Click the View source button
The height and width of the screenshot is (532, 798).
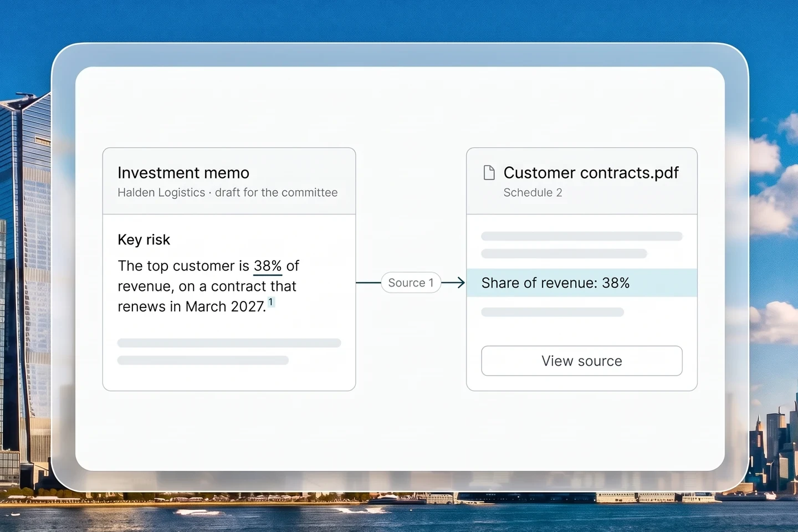581,361
